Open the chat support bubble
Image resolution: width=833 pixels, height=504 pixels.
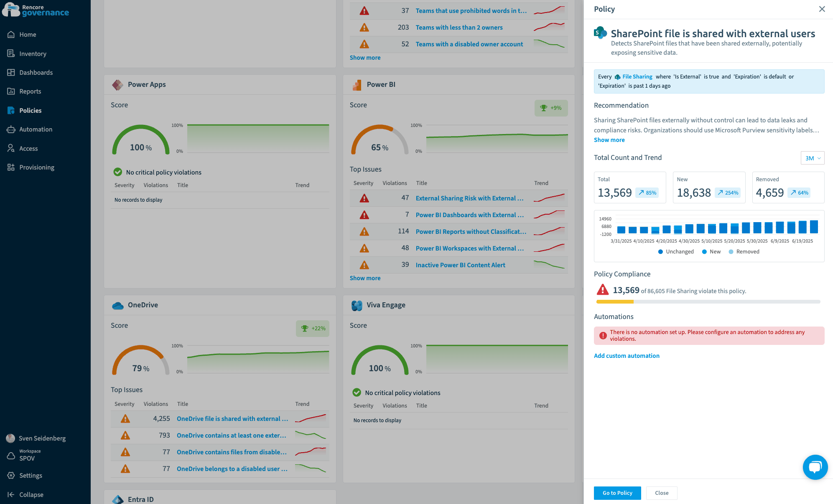coord(815,467)
